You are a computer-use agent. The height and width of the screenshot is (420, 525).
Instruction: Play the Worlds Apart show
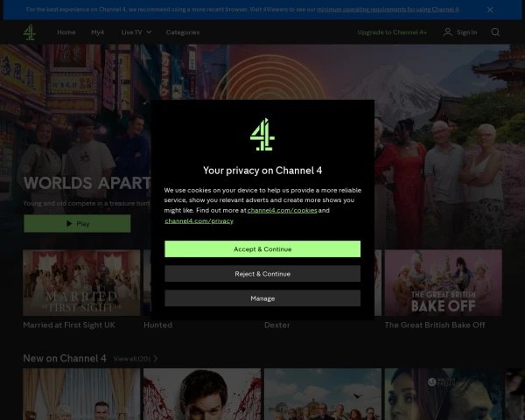(77, 223)
